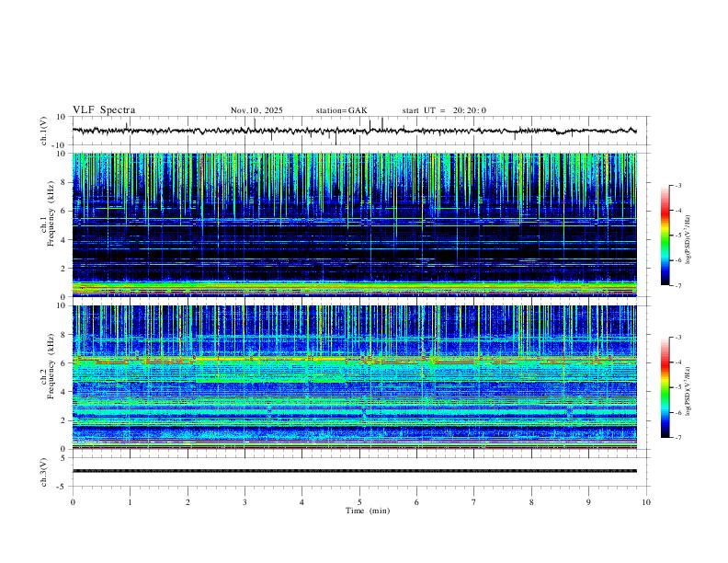Click the 2 kHz tick on ch.2 frequency axis
This screenshot has height=563, width=728.
click(64, 420)
